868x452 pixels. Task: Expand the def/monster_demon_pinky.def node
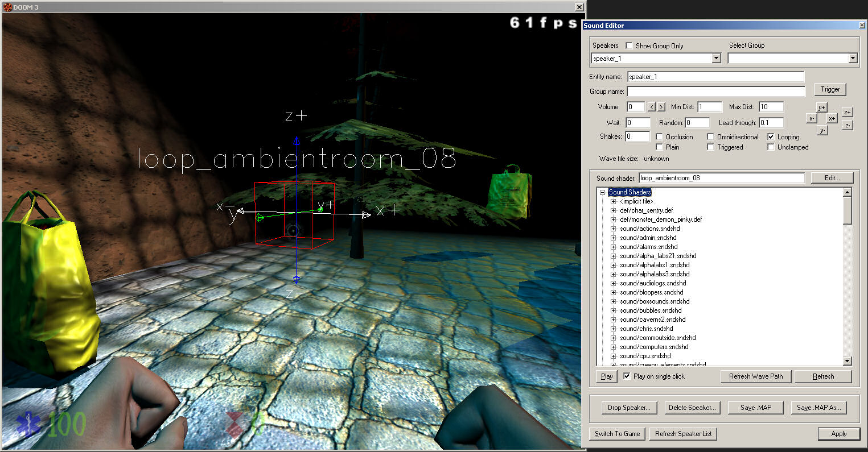(614, 219)
